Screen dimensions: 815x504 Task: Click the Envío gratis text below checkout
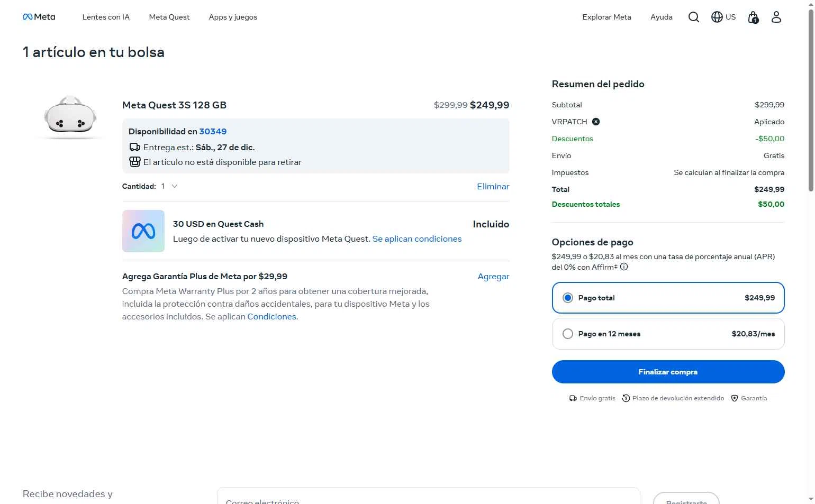pos(597,398)
